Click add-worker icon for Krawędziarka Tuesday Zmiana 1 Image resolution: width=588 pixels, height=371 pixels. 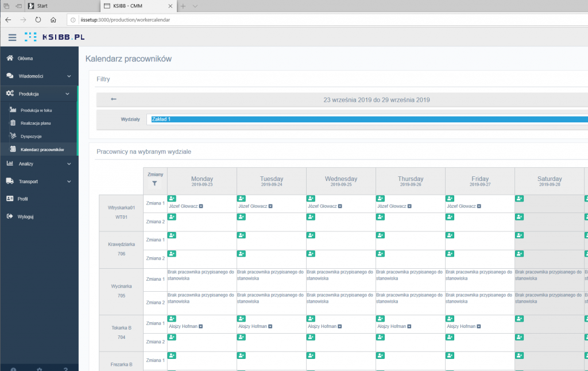241,235
